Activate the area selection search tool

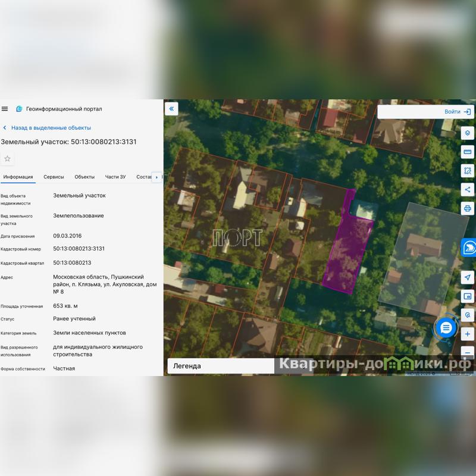[x=468, y=171]
